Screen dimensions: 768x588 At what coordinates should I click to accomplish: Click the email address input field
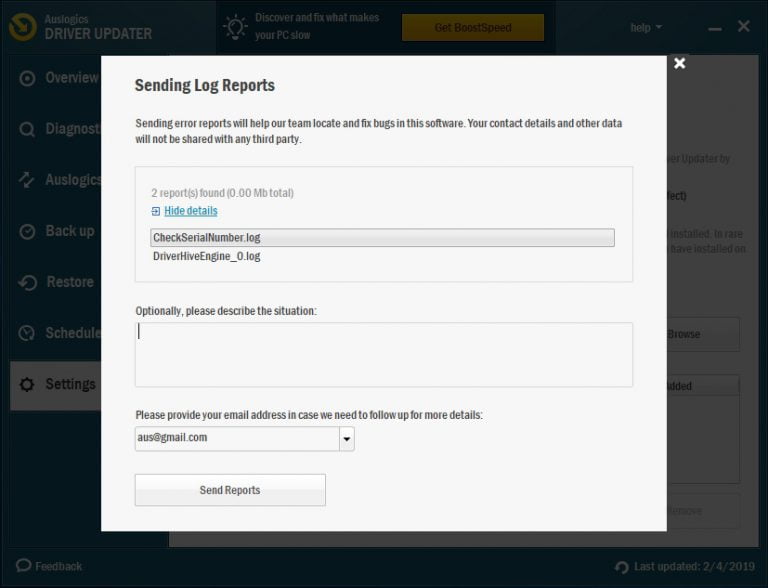(x=236, y=438)
